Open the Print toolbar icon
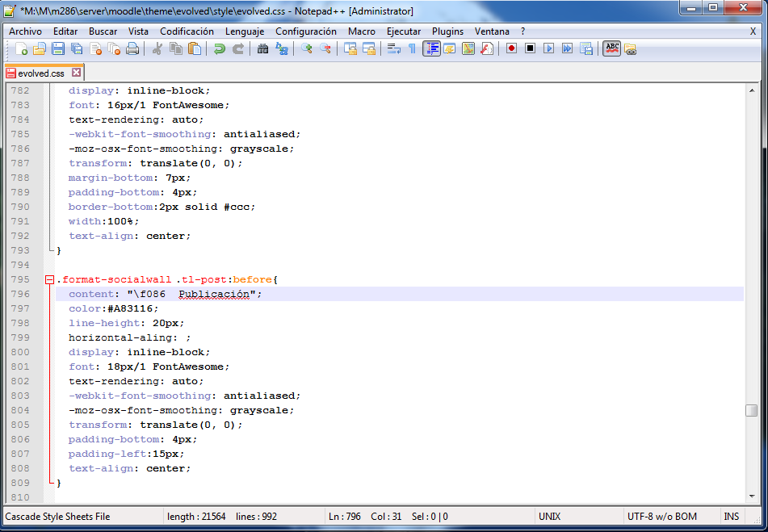768x532 pixels. point(132,48)
